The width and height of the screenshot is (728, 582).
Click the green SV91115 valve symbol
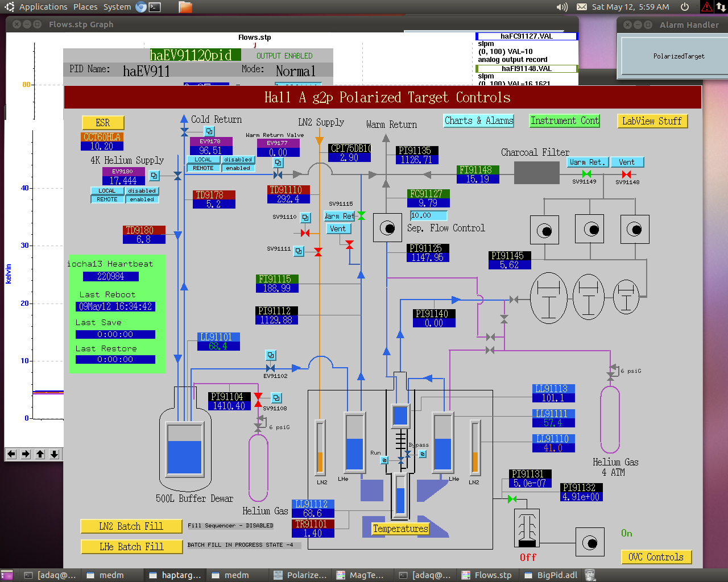pos(361,216)
